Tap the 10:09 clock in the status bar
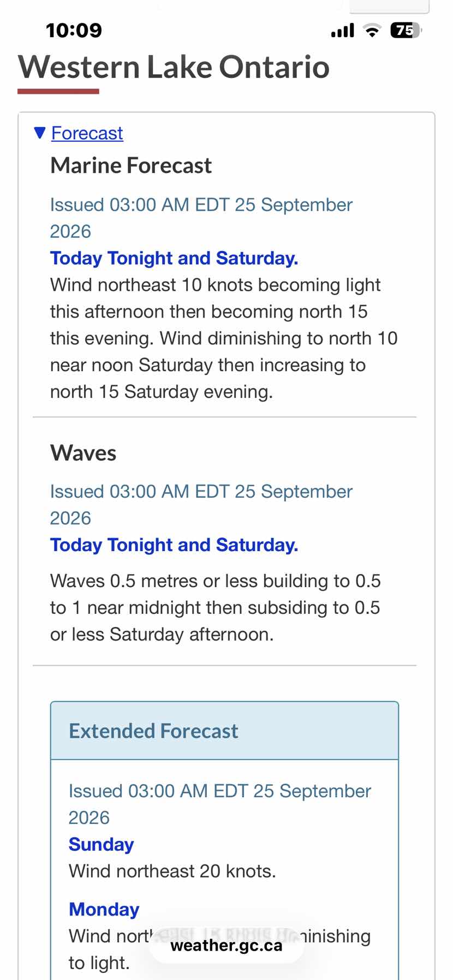 (x=74, y=30)
